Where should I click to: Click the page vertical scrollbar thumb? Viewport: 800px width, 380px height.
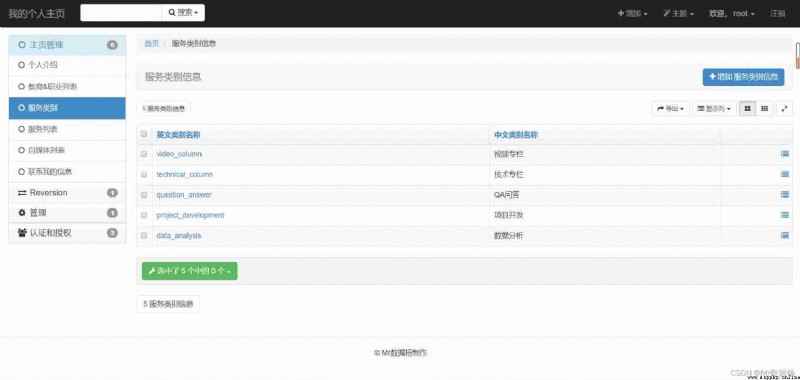(797, 55)
